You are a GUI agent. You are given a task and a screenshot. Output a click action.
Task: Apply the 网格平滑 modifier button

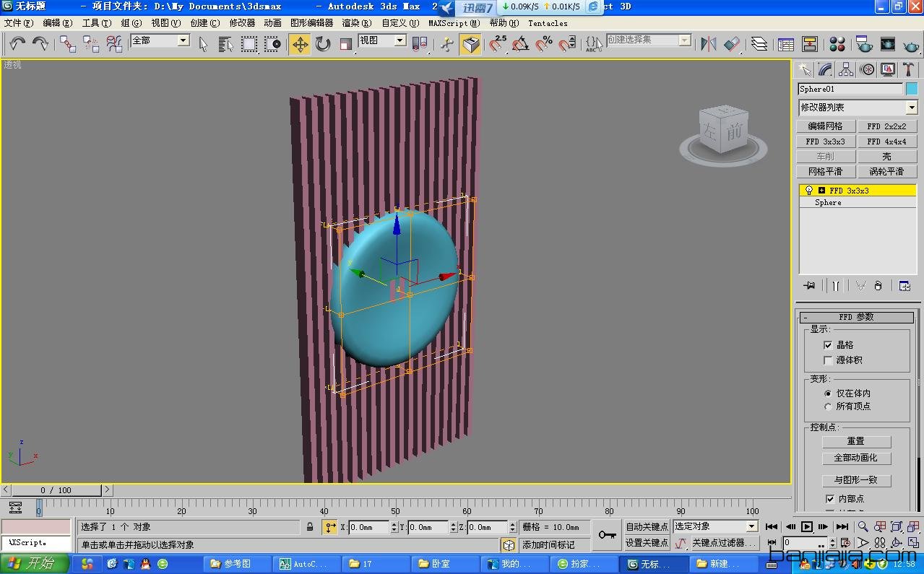tap(825, 172)
